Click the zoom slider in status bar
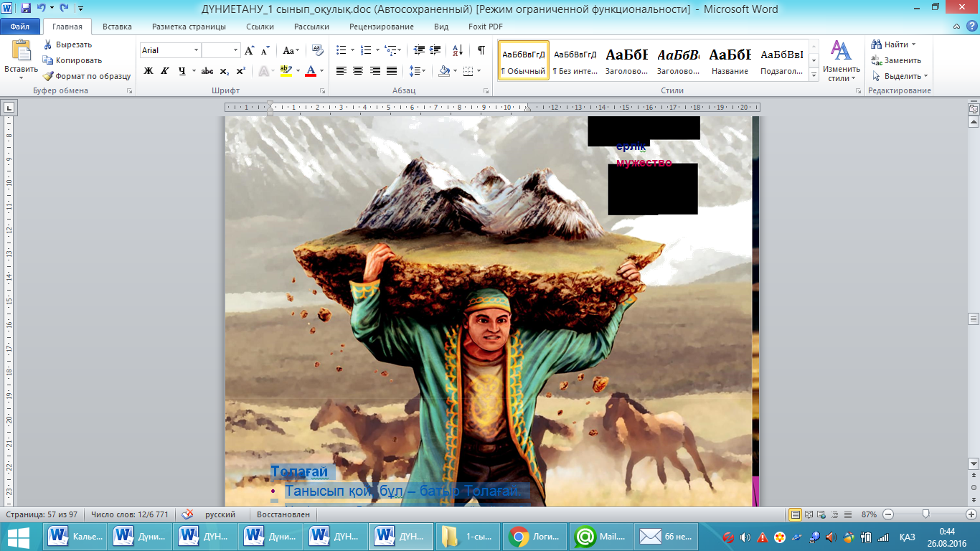980x551 pixels. click(926, 514)
